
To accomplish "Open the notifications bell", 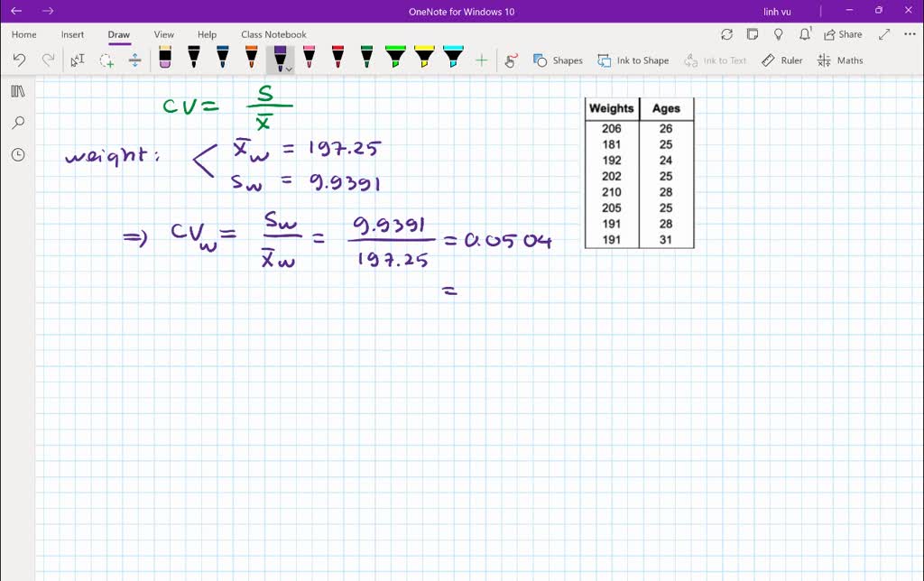I will click(x=804, y=34).
